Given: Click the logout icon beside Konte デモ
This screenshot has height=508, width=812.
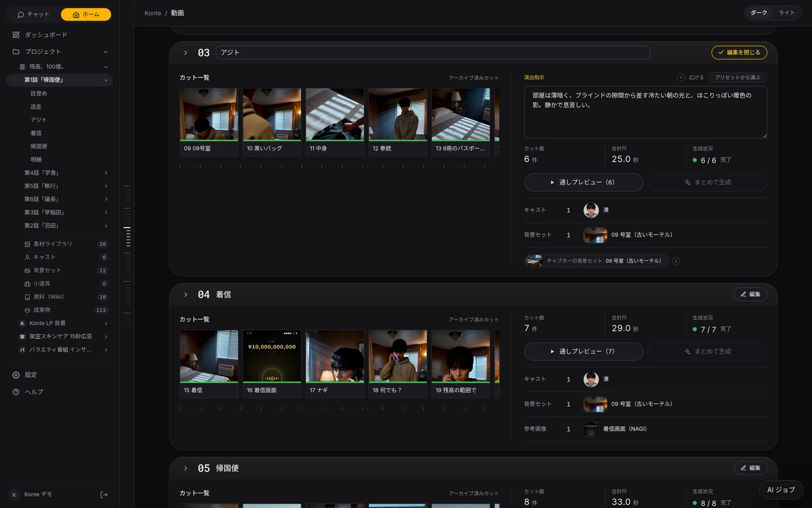Looking at the screenshot, I should [x=104, y=495].
